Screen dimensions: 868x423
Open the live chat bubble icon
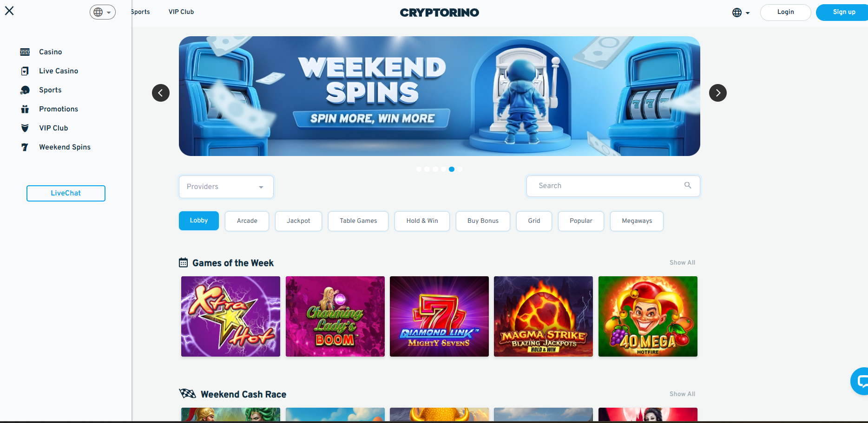[860, 381]
